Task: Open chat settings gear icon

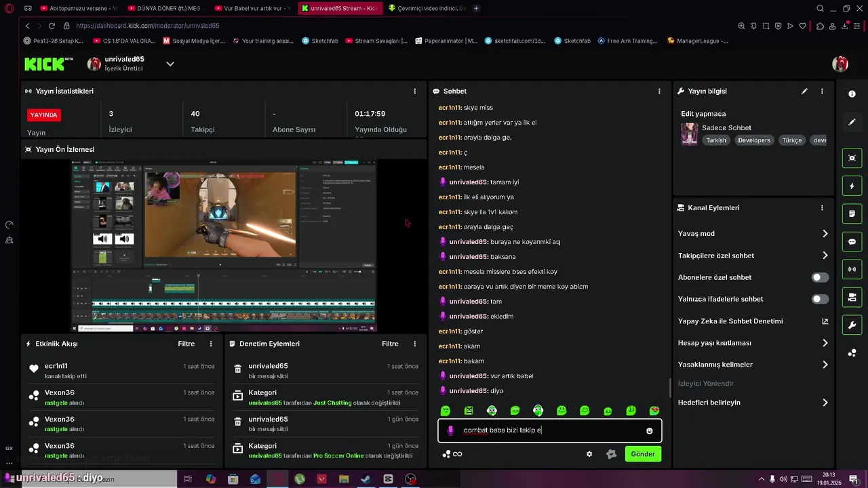Action: click(x=589, y=454)
